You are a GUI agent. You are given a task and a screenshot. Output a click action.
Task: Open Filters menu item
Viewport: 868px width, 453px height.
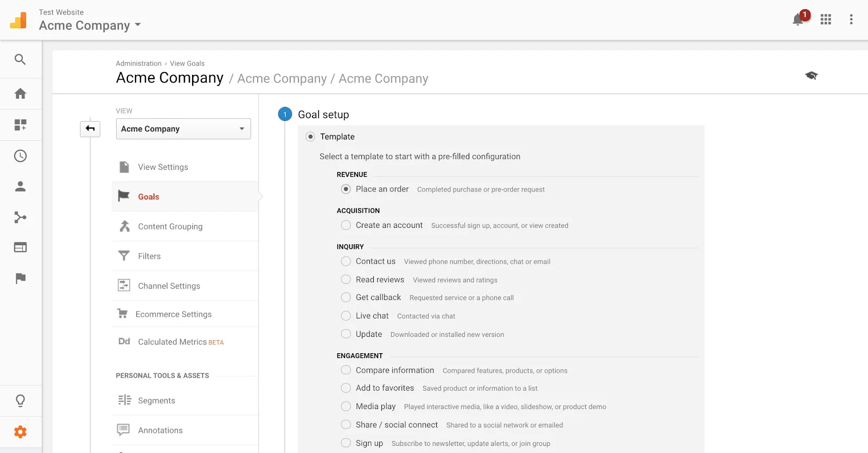[185, 256]
